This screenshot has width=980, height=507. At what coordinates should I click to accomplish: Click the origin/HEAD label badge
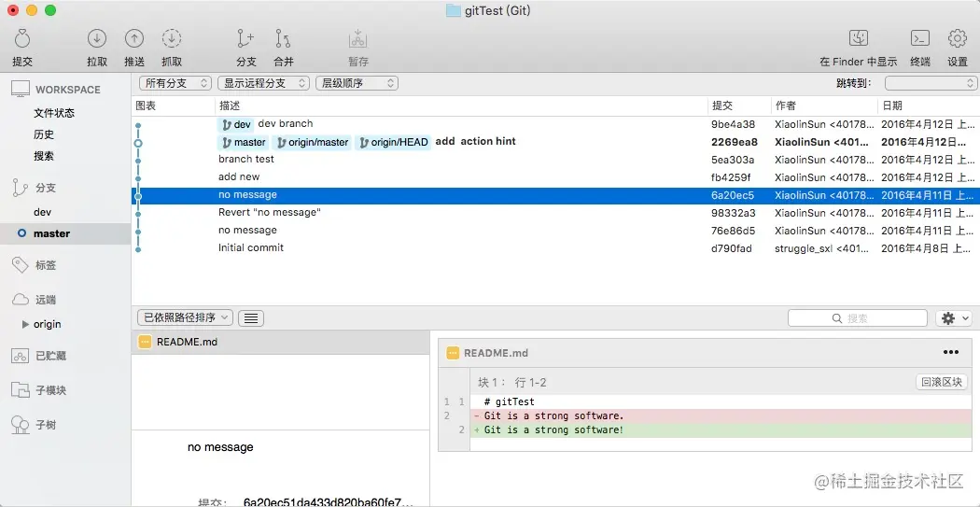point(394,143)
